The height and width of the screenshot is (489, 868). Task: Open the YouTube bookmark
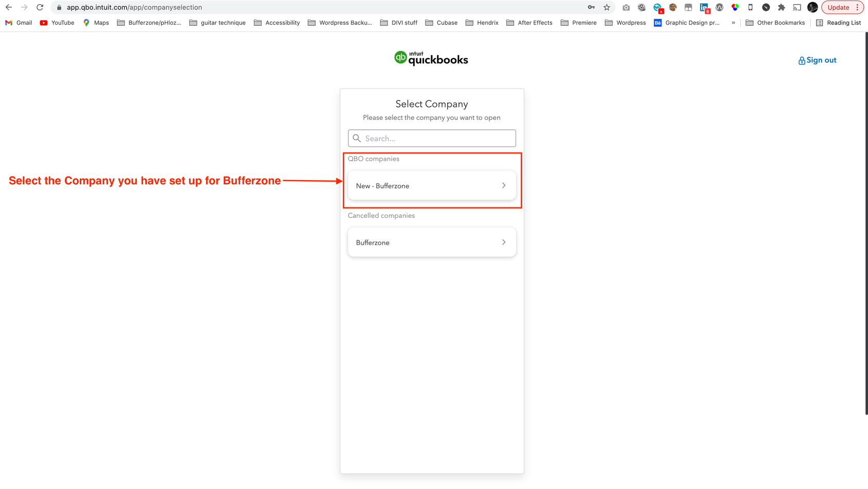(x=57, y=23)
